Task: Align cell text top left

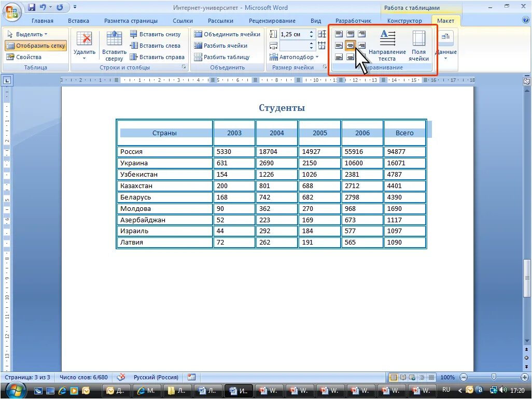Action: point(339,34)
